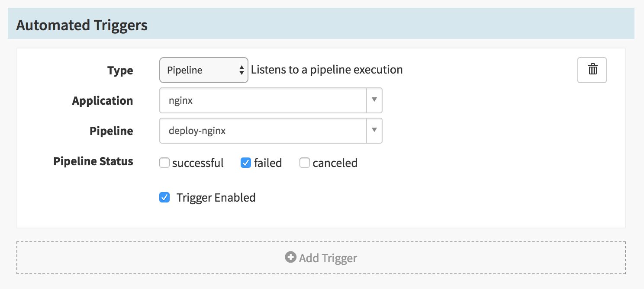Uncheck the failed pipeline status checkbox
Viewport: 644px width, 289px height.
coord(246,163)
